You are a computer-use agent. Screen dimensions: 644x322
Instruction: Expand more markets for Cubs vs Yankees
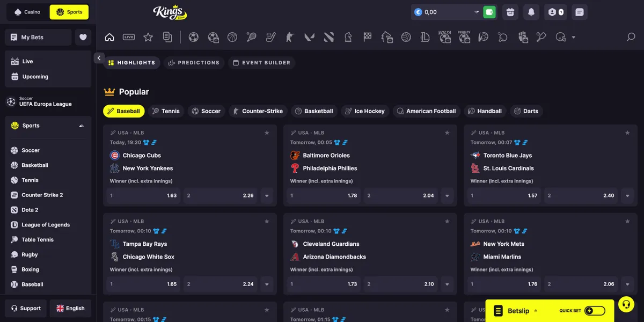pyautogui.click(x=267, y=196)
